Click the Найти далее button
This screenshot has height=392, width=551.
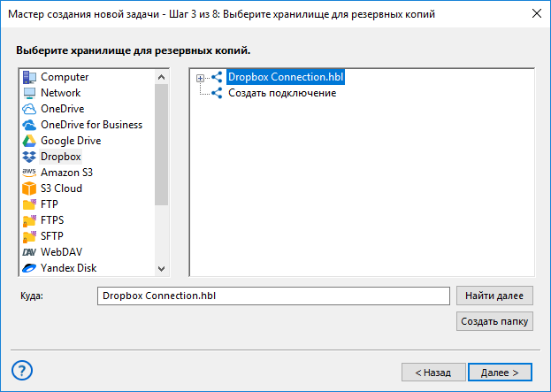pyautogui.click(x=494, y=296)
